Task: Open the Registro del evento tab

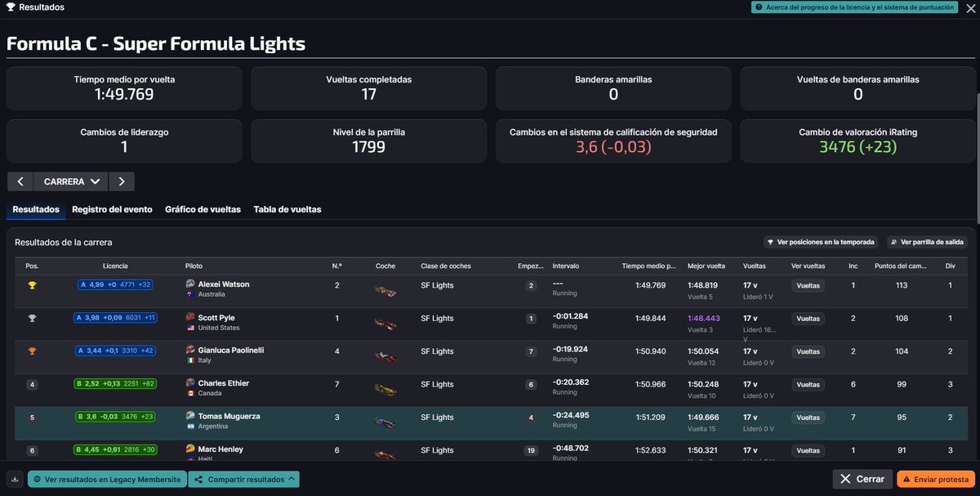Action: (112, 209)
